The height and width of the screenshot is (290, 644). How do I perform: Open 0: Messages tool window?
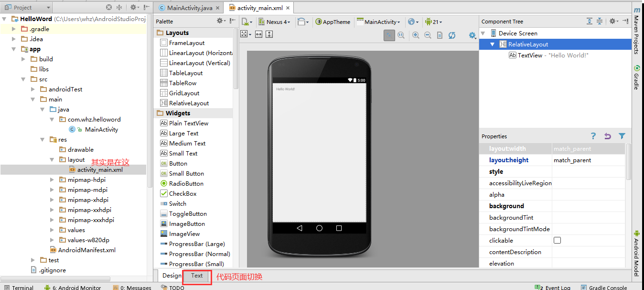(x=132, y=288)
